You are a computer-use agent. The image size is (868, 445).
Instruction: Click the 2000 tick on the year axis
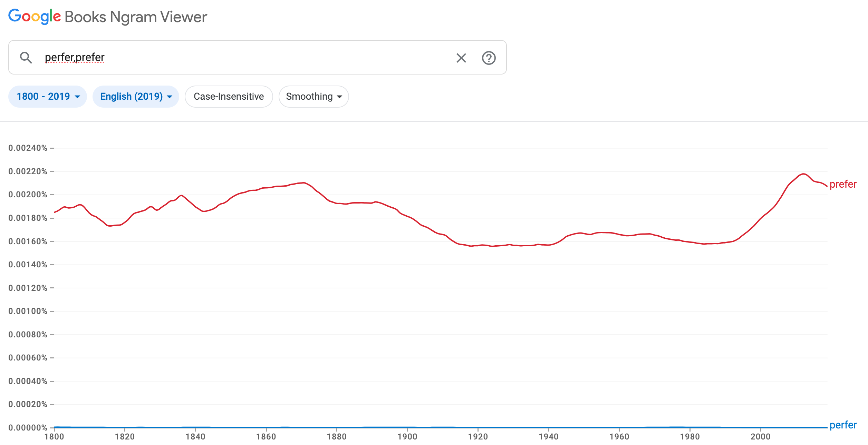point(760,437)
